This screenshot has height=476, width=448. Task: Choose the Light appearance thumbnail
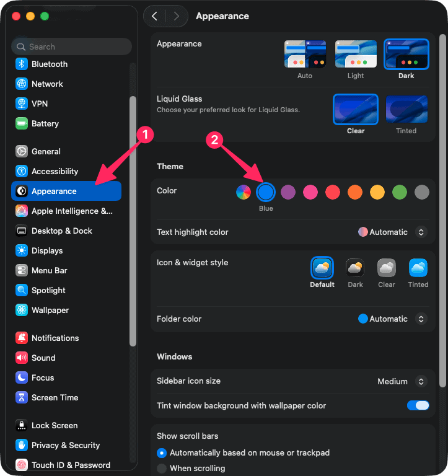point(356,54)
